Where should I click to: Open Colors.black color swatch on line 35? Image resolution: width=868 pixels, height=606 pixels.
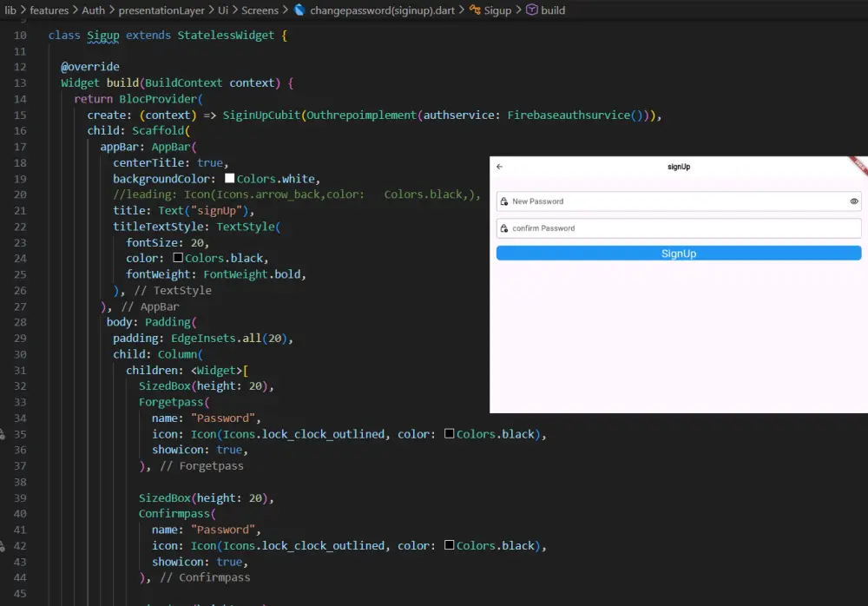click(x=449, y=434)
